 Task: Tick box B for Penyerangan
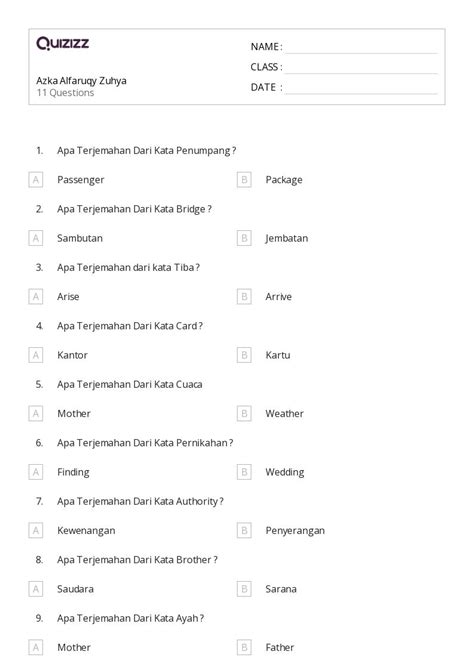tap(244, 531)
